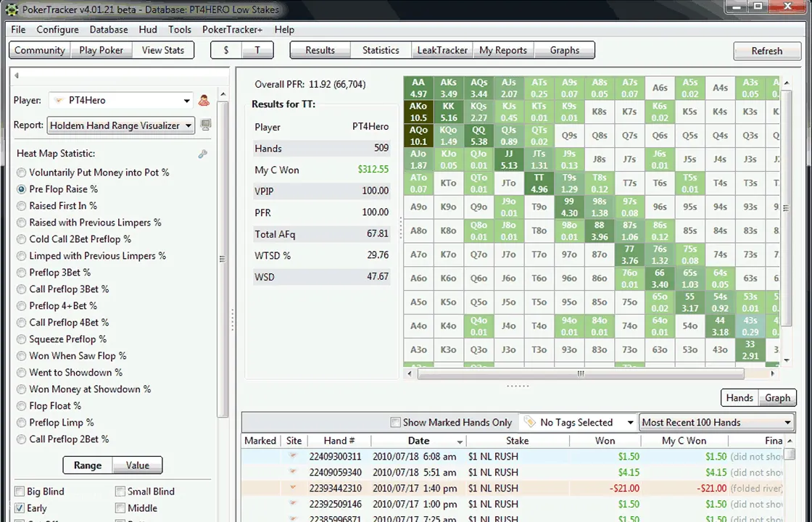The width and height of the screenshot is (812, 522).
Task: Select hand row 22409059340
Action: point(512,472)
